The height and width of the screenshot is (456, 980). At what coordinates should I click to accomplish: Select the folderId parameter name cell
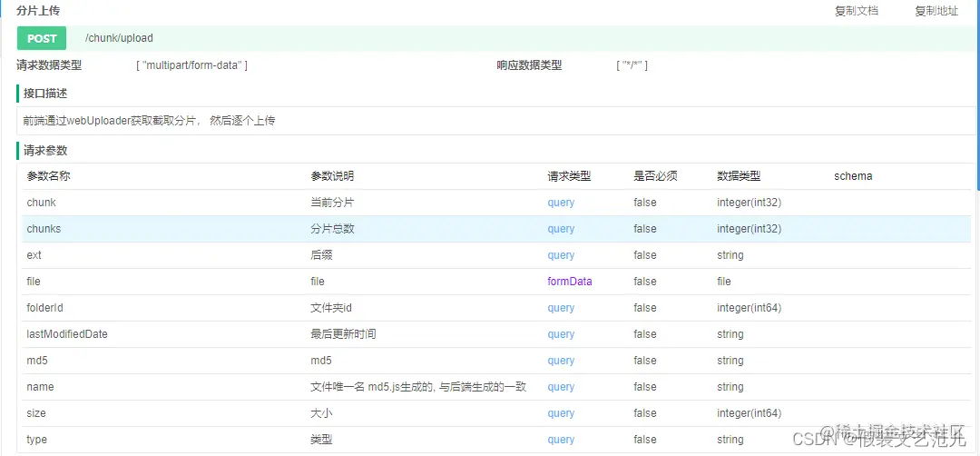(45, 308)
